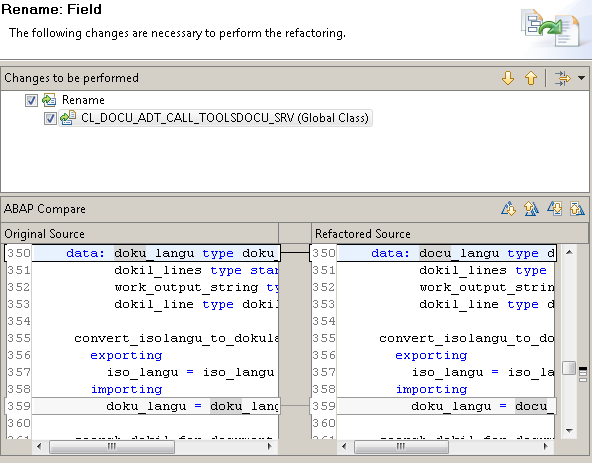Uncheck the CL_DOCU_ADT_CALL_TOOLSDOCU_SRV checkbox
The height and width of the screenshot is (463, 592).
tap(50, 119)
